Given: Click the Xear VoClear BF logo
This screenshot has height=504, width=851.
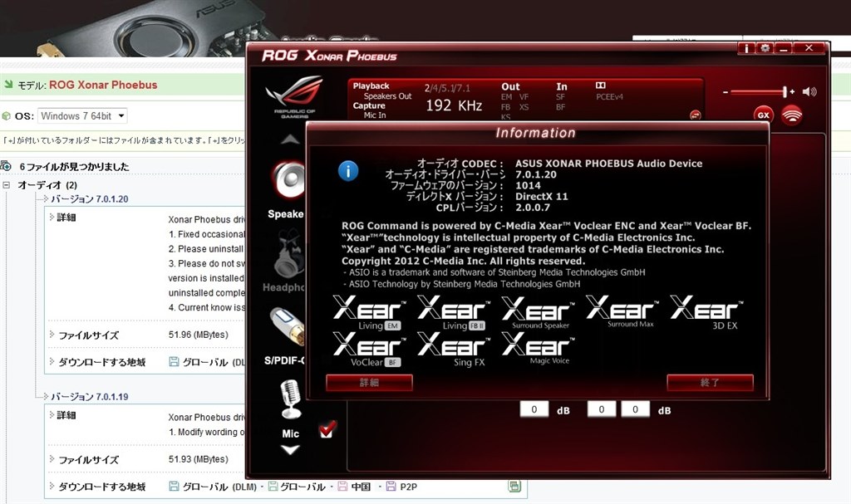Looking at the screenshot, I should (x=369, y=350).
